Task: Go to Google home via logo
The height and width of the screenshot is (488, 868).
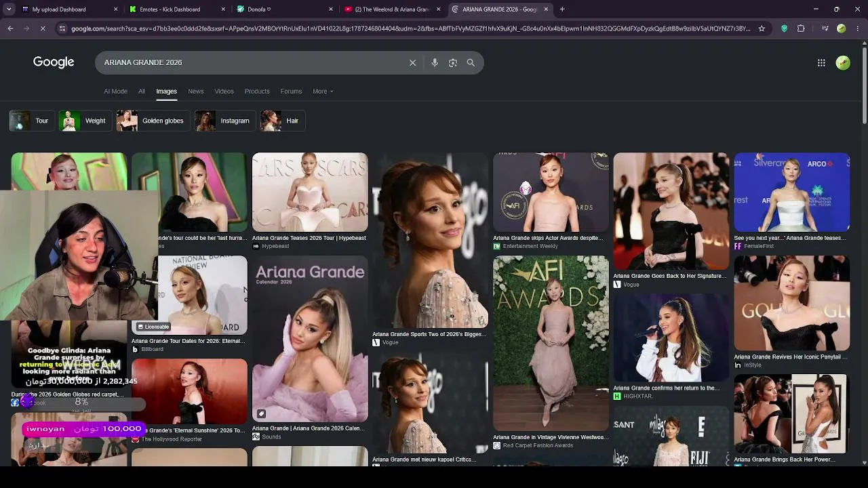Action: pos(54,62)
